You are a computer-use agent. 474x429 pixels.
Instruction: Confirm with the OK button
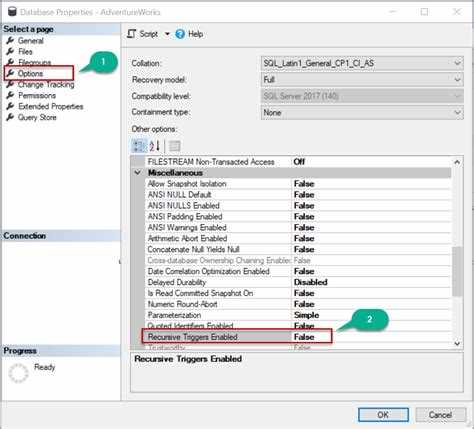point(383,415)
